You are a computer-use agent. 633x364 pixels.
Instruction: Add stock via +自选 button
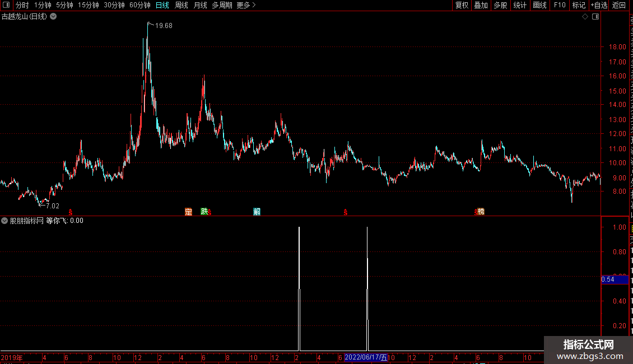pyautogui.click(x=599, y=5)
